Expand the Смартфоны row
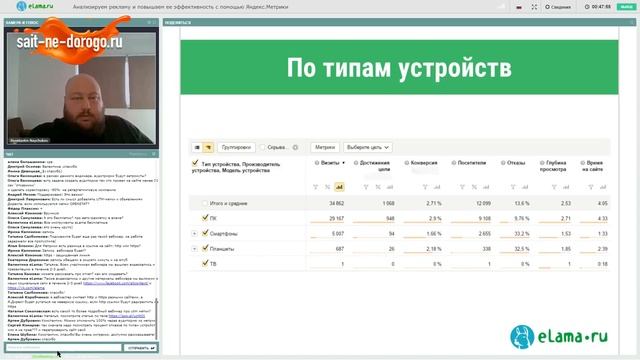Screen dimensions: 640x360 click(x=194, y=233)
